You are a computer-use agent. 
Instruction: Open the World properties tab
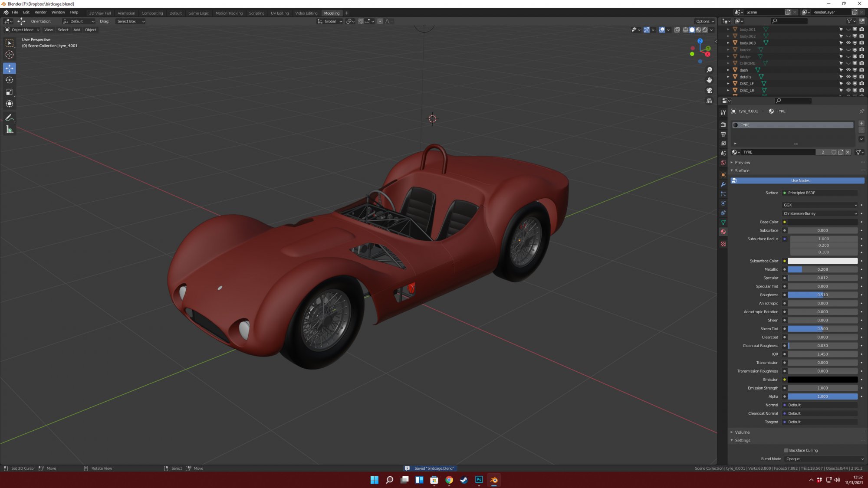click(723, 163)
